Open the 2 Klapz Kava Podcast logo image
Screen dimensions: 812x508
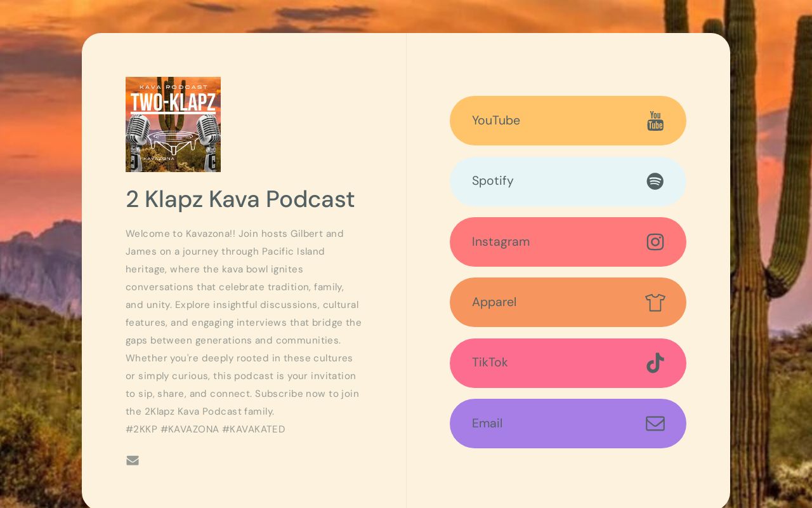173,124
